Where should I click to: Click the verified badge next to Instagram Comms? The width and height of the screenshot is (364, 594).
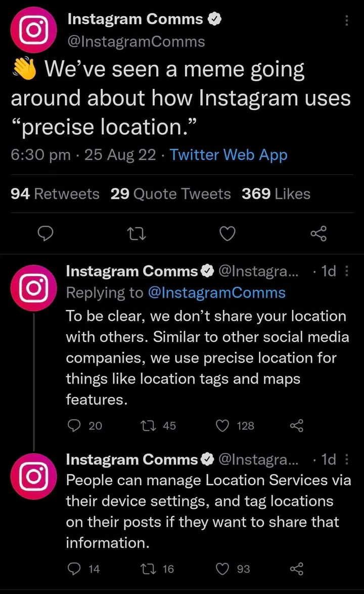tap(215, 19)
